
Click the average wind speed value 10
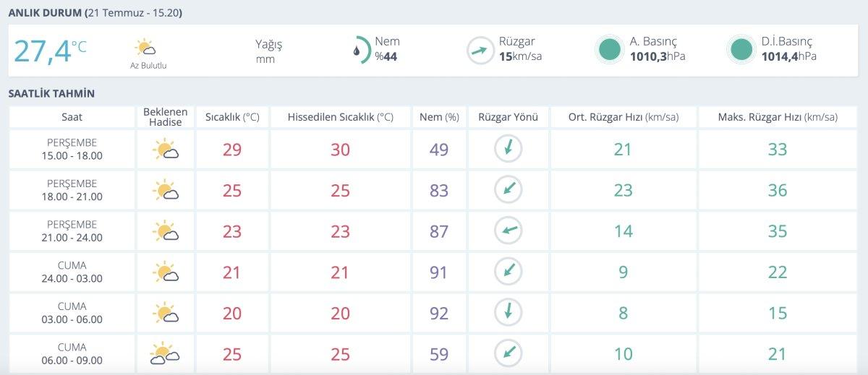(x=623, y=354)
